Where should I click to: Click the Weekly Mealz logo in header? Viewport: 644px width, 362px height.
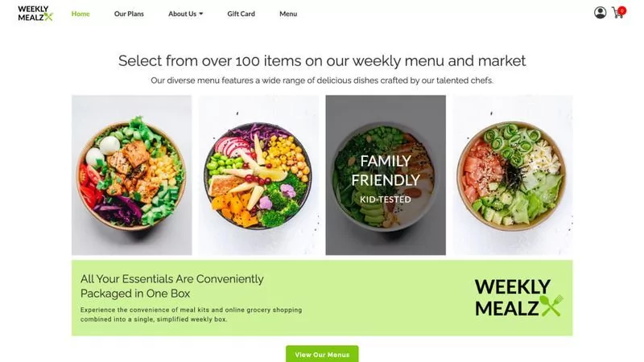[35, 13]
